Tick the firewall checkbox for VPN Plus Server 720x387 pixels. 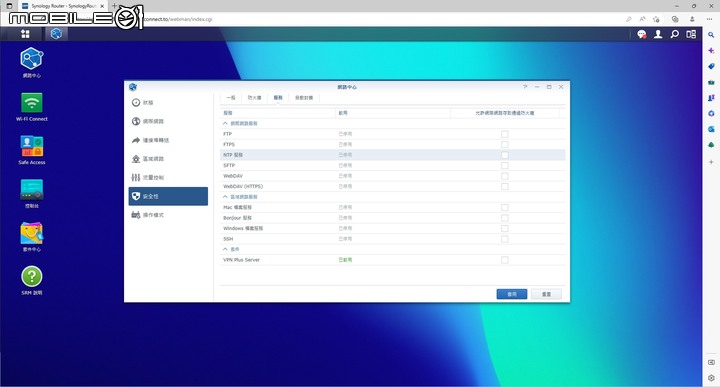point(505,260)
